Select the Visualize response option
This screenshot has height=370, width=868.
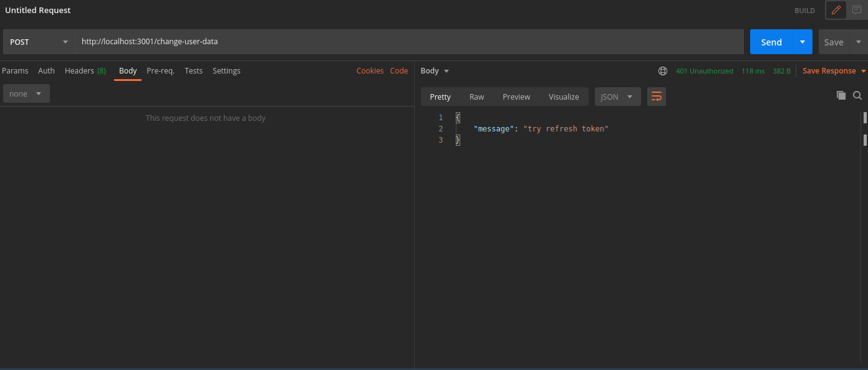(x=564, y=97)
